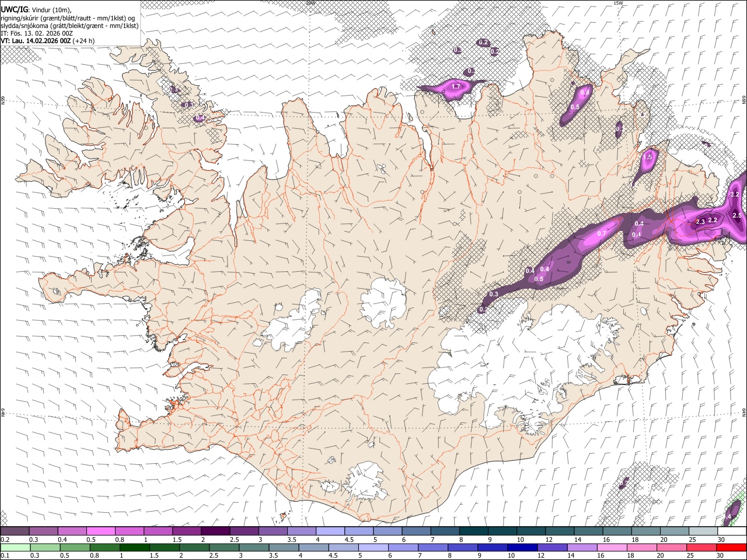Select the light pink swatch labelled 16 in lower legend

(x=612, y=547)
